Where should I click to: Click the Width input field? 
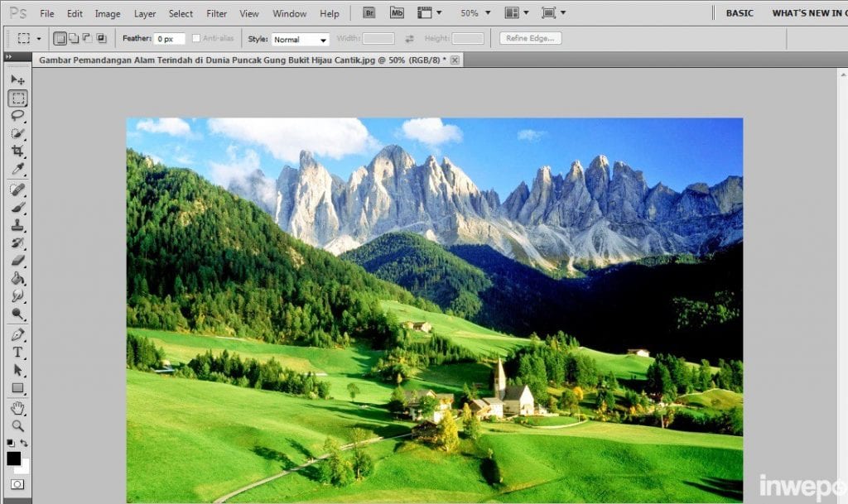pyautogui.click(x=378, y=38)
